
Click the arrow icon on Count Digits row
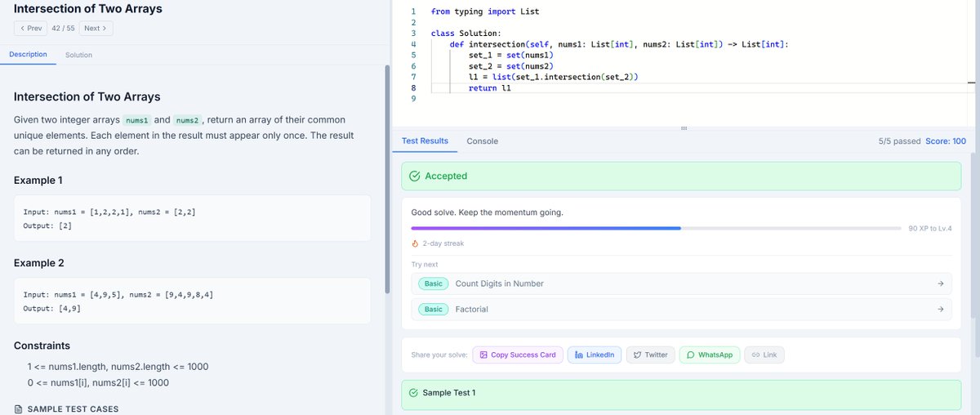[x=941, y=283]
